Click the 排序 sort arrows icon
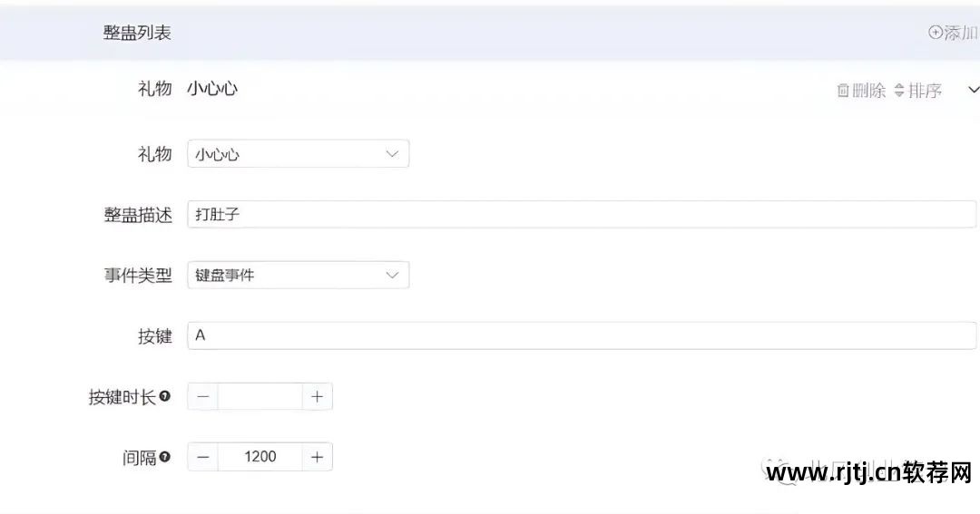The image size is (980, 514). click(x=899, y=91)
